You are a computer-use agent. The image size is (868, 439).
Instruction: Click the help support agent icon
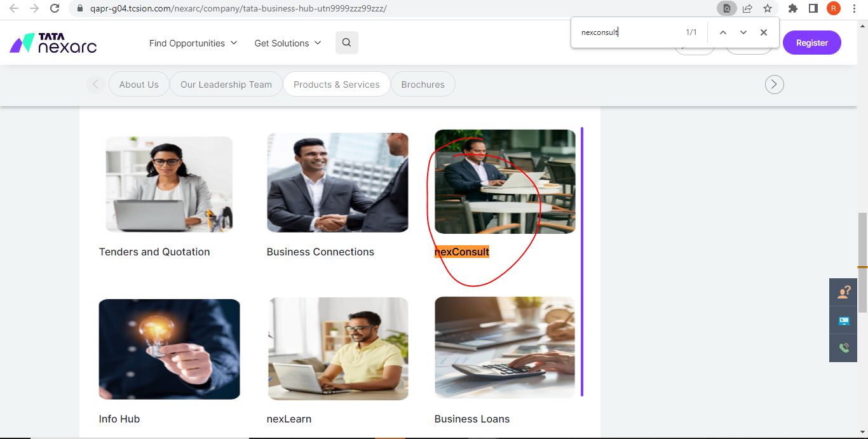coord(844,292)
